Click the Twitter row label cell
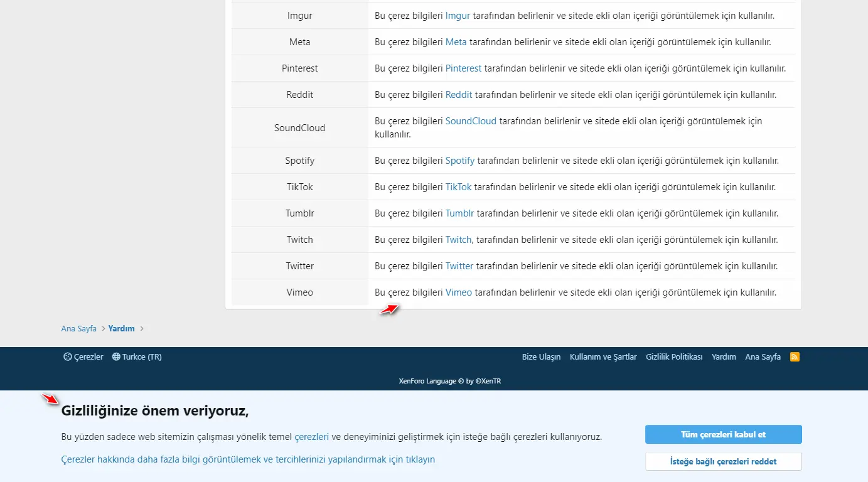The image size is (868, 482). tap(300, 266)
